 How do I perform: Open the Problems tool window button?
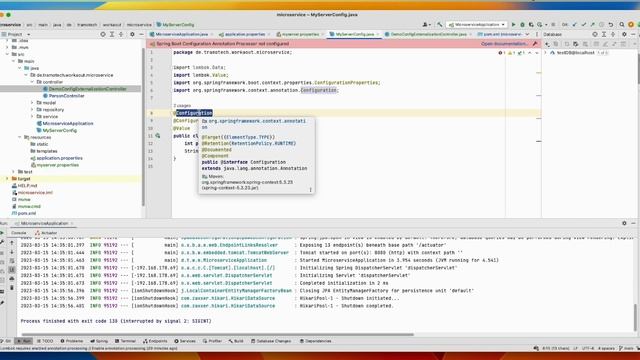pyautogui.click(x=71, y=341)
